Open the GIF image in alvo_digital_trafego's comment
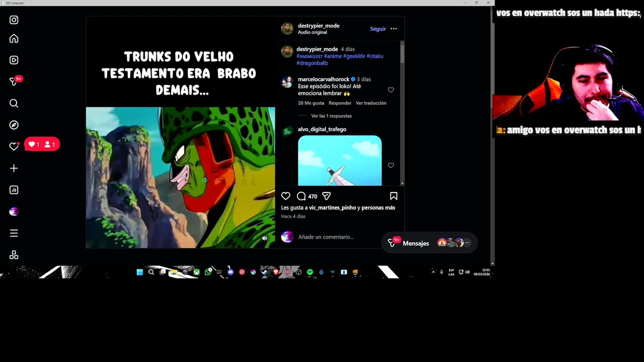 click(340, 160)
